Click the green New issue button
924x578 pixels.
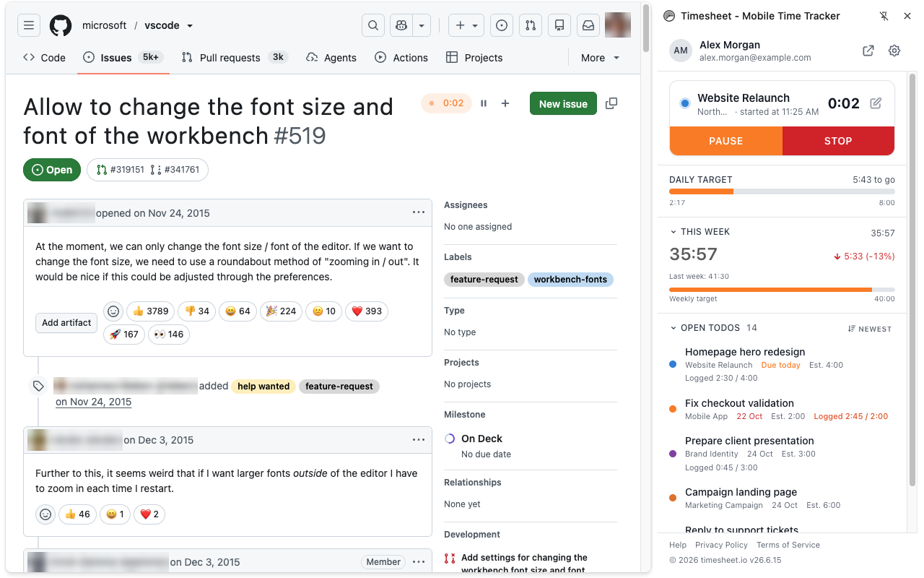click(563, 103)
